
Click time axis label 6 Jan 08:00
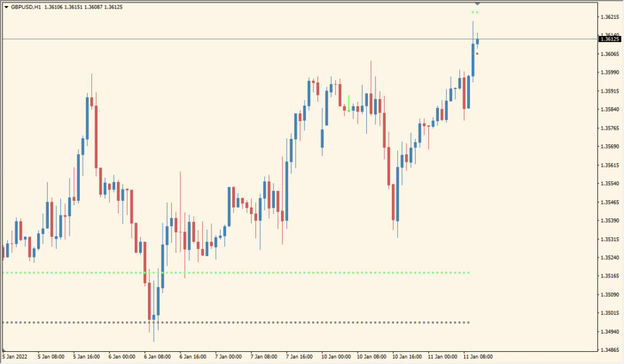(x=157, y=357)
